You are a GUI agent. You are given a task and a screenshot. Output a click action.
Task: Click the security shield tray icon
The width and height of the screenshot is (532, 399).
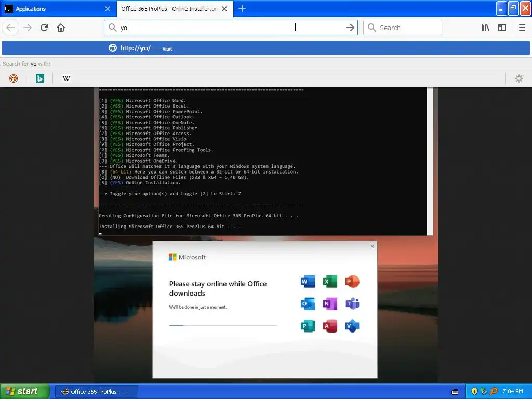(474, 391)
